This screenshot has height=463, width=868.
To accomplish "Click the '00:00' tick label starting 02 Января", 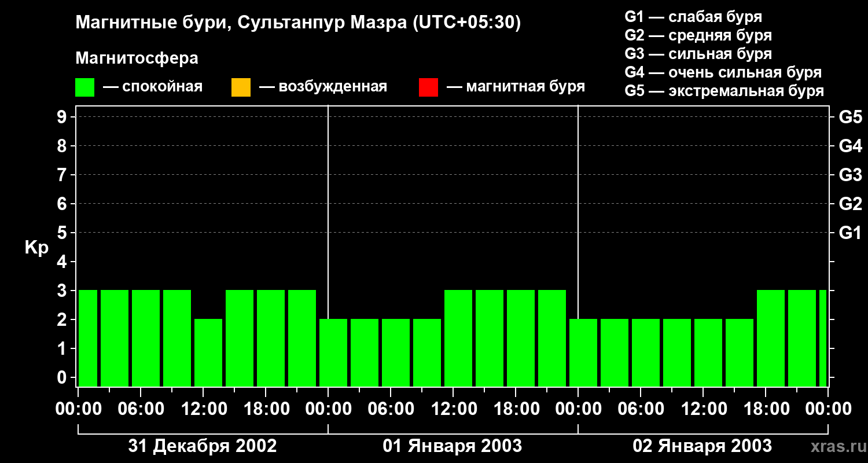I will [578, 409].
